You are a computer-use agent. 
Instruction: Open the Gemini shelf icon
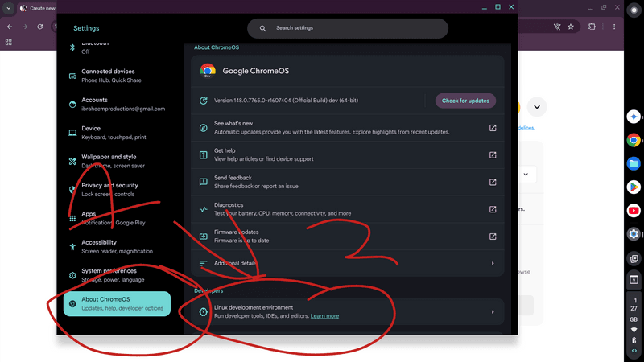click(634, 117)
